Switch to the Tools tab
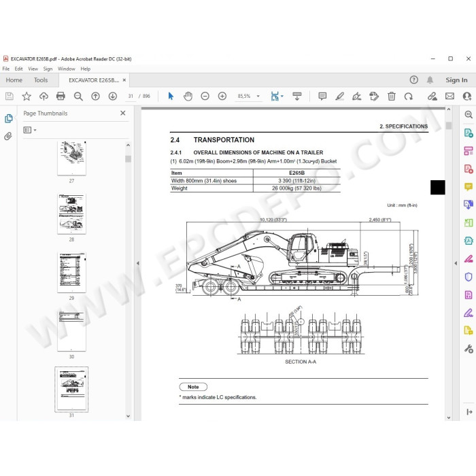Viewport: 476px width, 476px height. click(41, 80)
